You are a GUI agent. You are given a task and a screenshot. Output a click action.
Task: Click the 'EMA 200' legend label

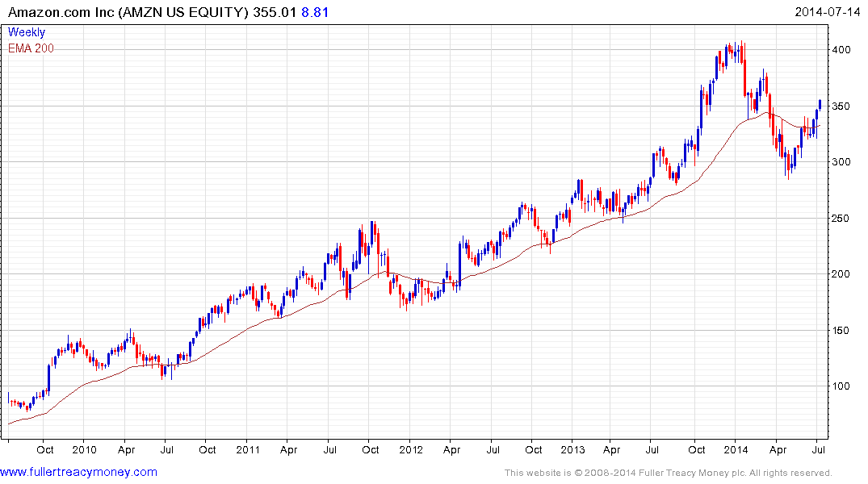pos(31,48)
